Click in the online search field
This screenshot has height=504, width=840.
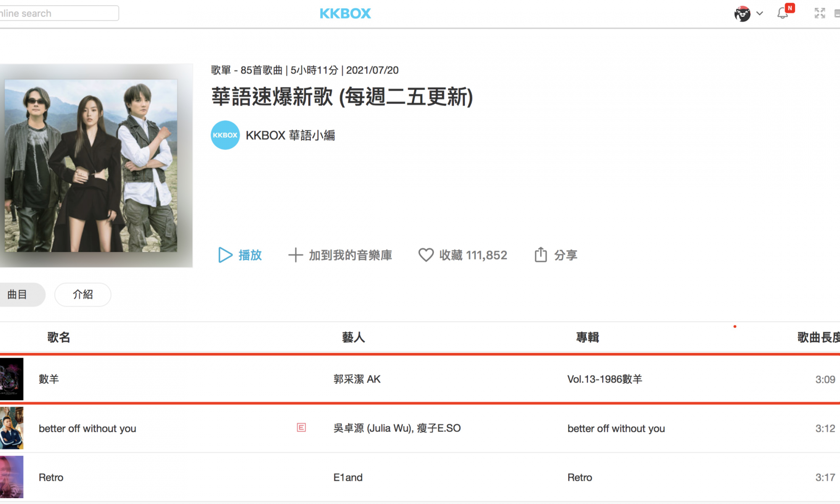click(x=59, y=13)
